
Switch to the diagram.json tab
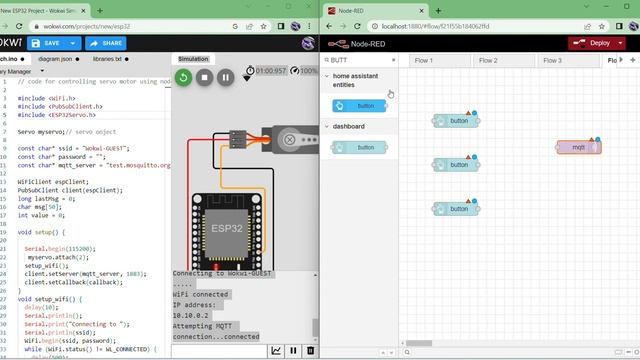pos(55,59)
